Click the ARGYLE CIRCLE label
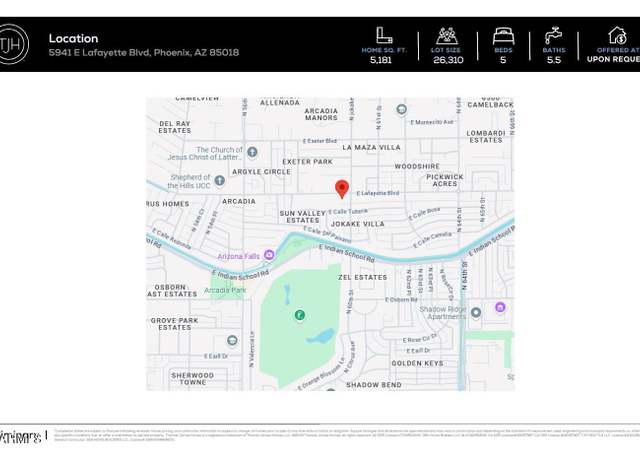 262,172
